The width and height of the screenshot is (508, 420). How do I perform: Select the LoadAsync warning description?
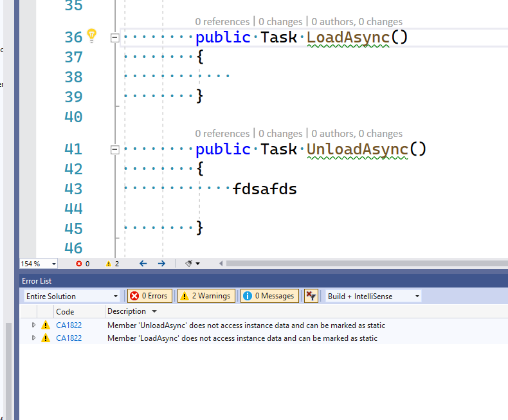coord(242,338)
